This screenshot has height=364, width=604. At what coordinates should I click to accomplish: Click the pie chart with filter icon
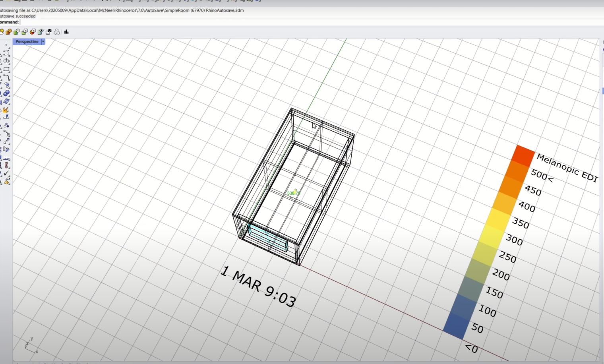click(33, 32)
